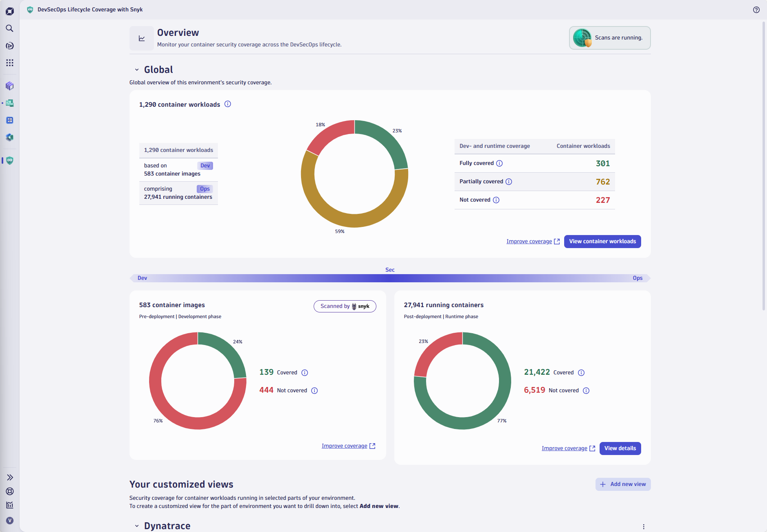
Task: Show info for 139 Covered images
Action: pyautogui.click(x=305, y=373)
